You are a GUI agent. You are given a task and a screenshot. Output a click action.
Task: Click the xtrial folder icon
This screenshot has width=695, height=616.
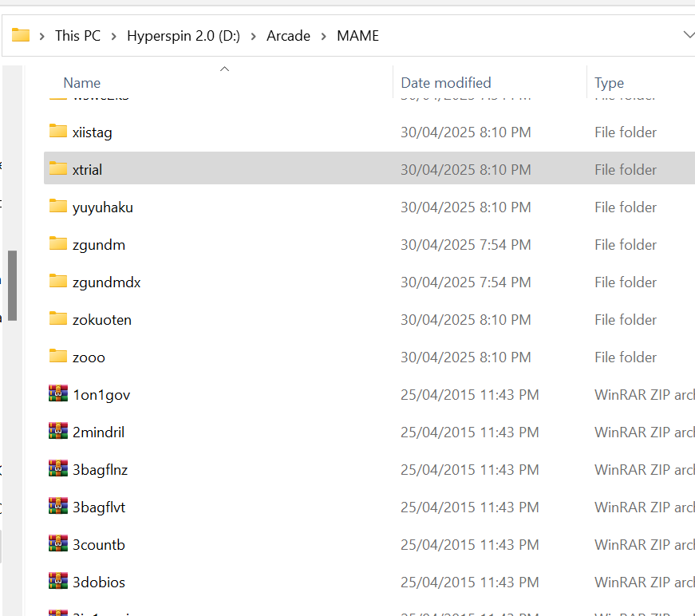pos(58,168)
